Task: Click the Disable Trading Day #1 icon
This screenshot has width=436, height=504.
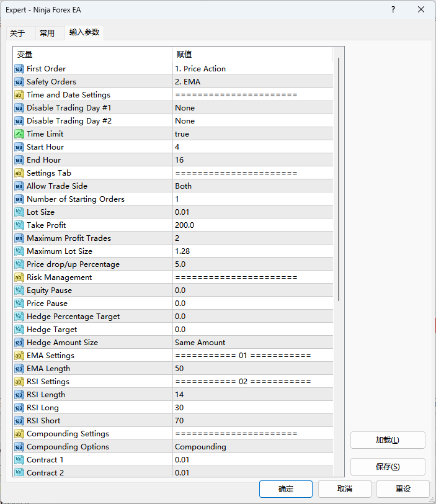Action: [19, 108]
